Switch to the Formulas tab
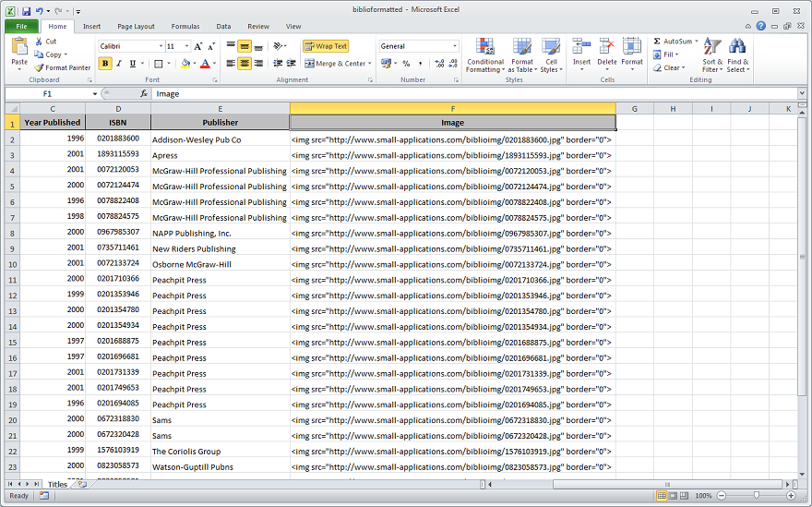Viewport: 812px width, 507px height. pos(185,27)
